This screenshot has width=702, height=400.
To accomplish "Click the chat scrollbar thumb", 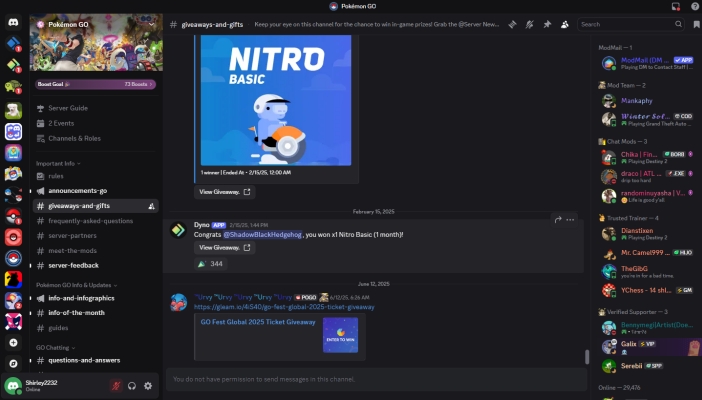I will 586,357.
